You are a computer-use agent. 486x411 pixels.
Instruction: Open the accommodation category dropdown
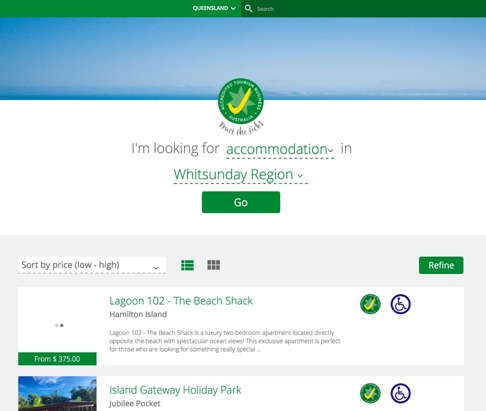point(280,149)
